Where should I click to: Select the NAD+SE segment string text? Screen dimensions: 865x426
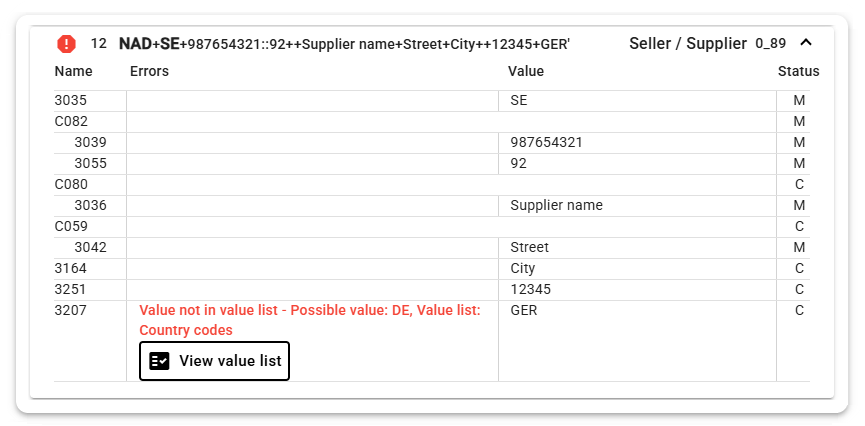[x=344, y=44]
